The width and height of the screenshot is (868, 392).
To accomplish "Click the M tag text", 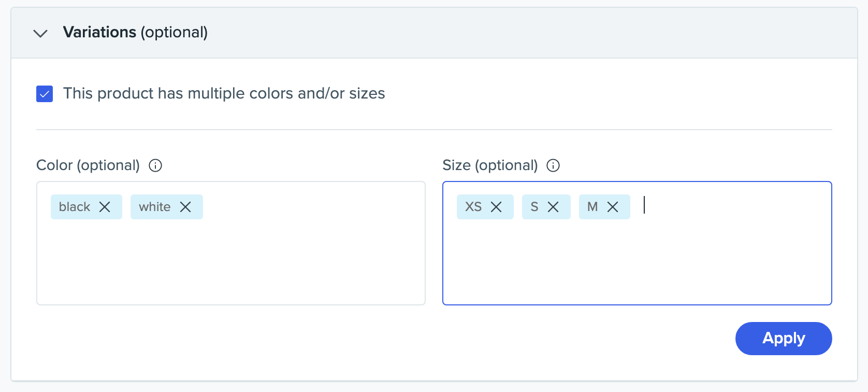I will [592, 207].
